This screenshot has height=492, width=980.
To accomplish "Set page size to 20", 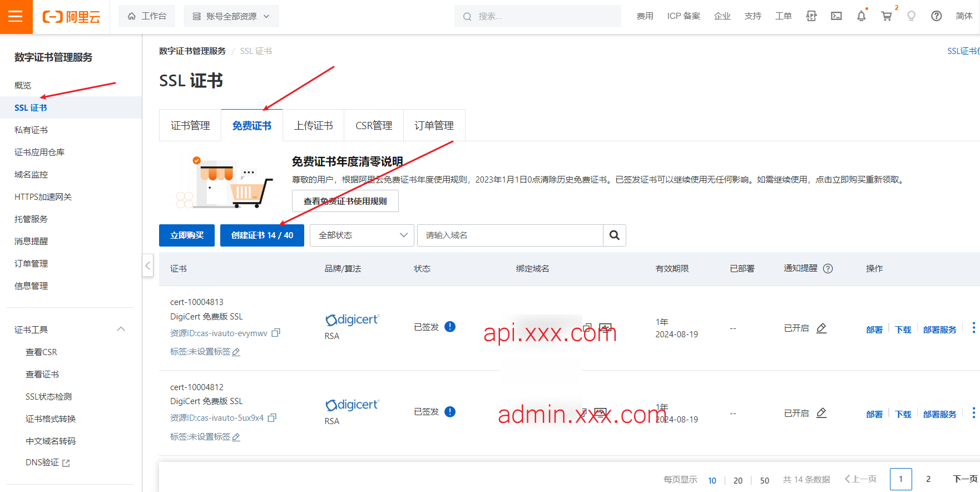I will (x=738, y=480).
